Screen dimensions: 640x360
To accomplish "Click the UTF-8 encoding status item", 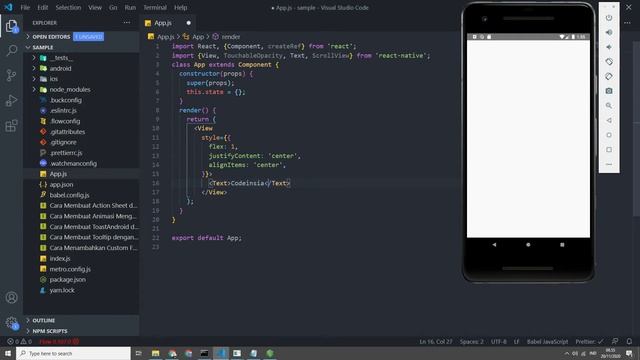I will tap(499, 341).
